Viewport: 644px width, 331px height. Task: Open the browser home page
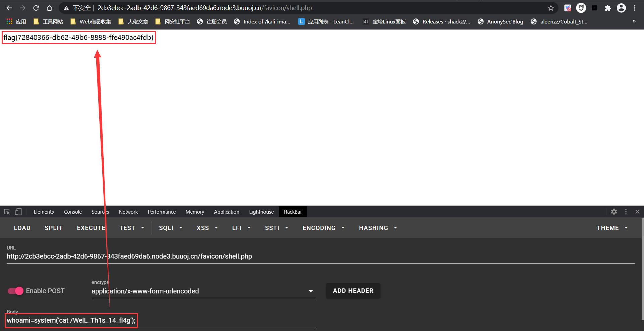tap(49, 8)
